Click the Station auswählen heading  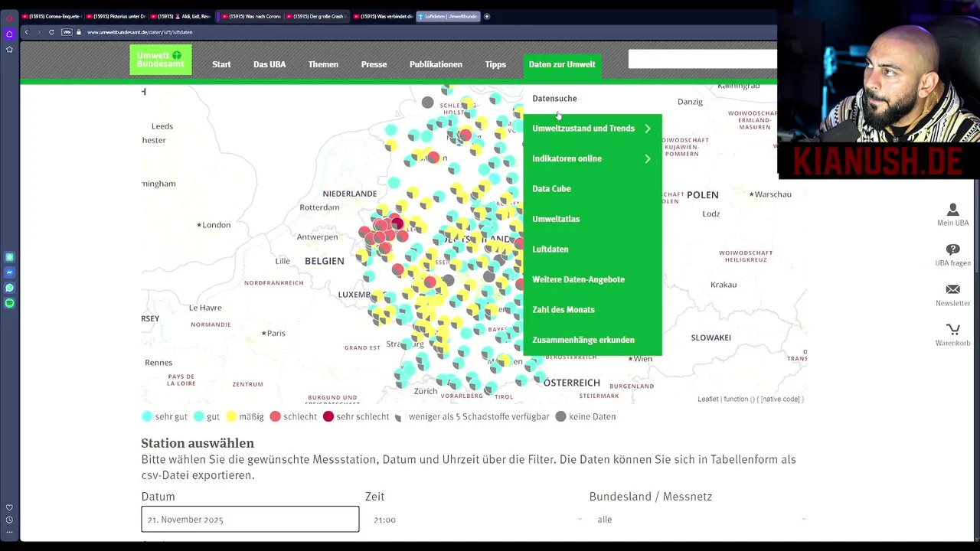[198, 443]
